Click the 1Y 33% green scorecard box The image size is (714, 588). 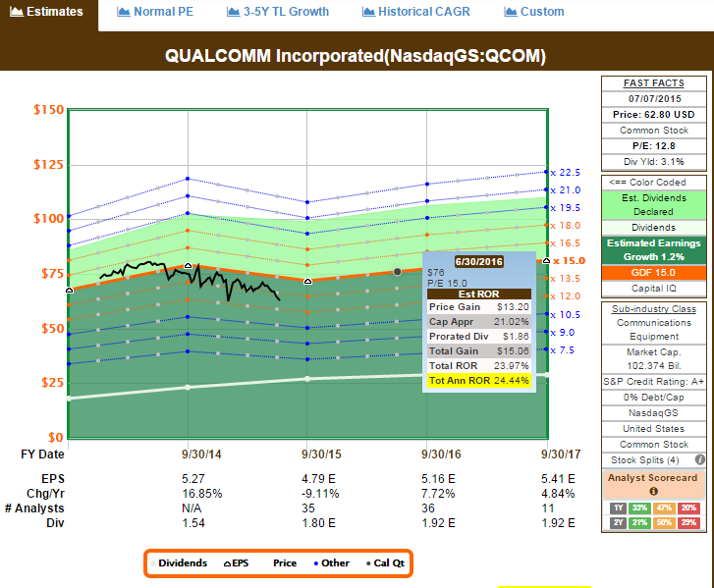(639, 508)
